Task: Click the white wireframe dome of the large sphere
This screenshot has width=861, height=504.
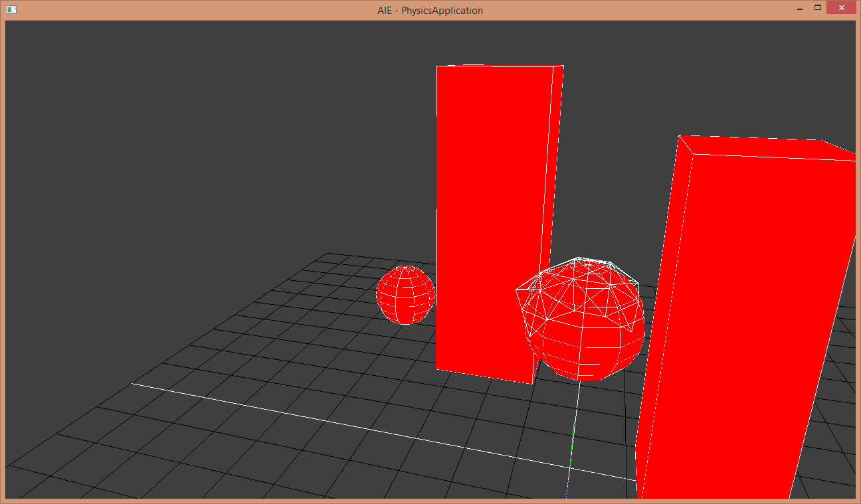Action: tap(579, 286)
